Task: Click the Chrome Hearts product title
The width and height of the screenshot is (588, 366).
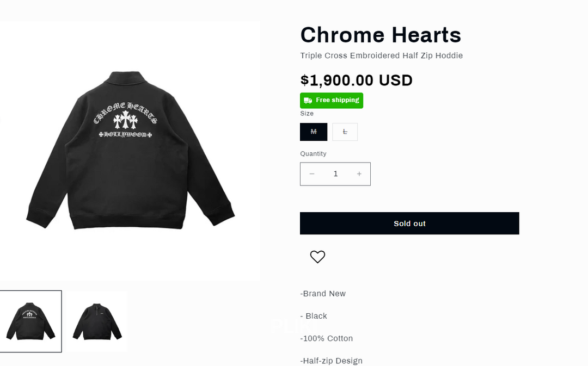Action: [381, 35]
